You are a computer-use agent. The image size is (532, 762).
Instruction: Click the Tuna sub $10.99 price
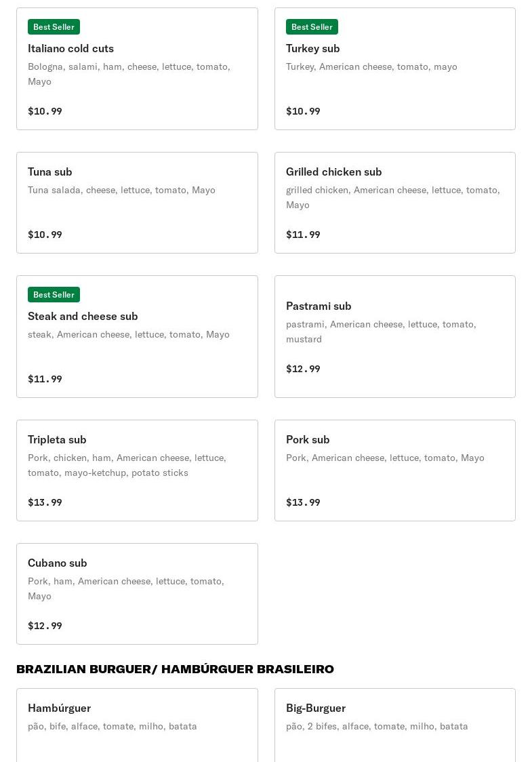45,235
